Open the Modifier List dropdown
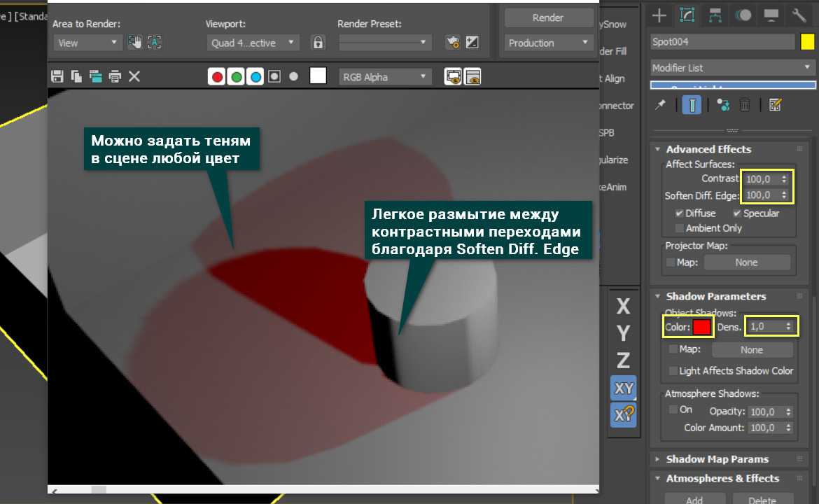The width and height of the screenshot is (819, 504). pyautogui.click(x=732, y=68)
